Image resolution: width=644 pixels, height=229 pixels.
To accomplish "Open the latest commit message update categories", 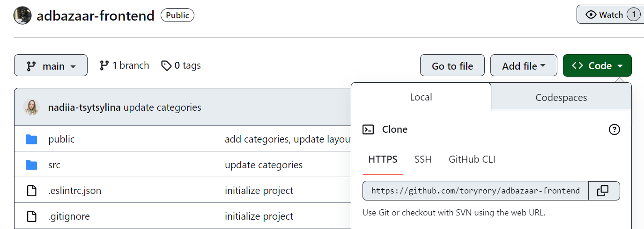I will click(x=163, y=107).
